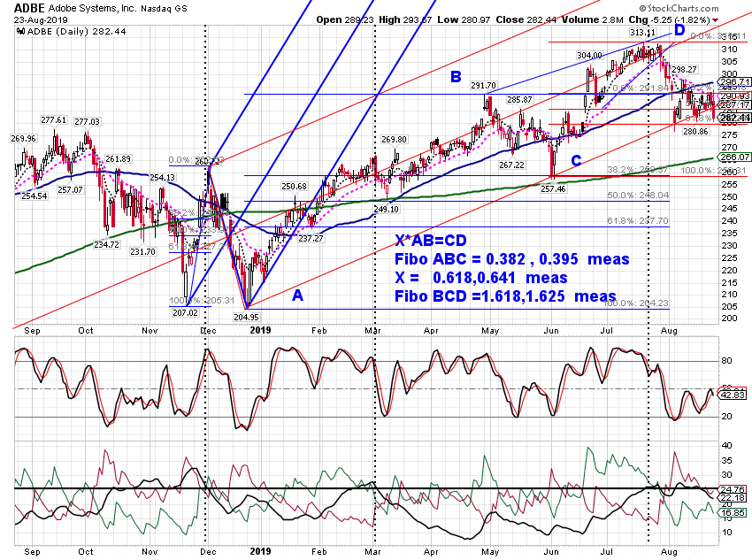Click the 277.61 high price label
The width and height of the screenshot is (752, 560).
pyautogui.click(x=53, y=119)
